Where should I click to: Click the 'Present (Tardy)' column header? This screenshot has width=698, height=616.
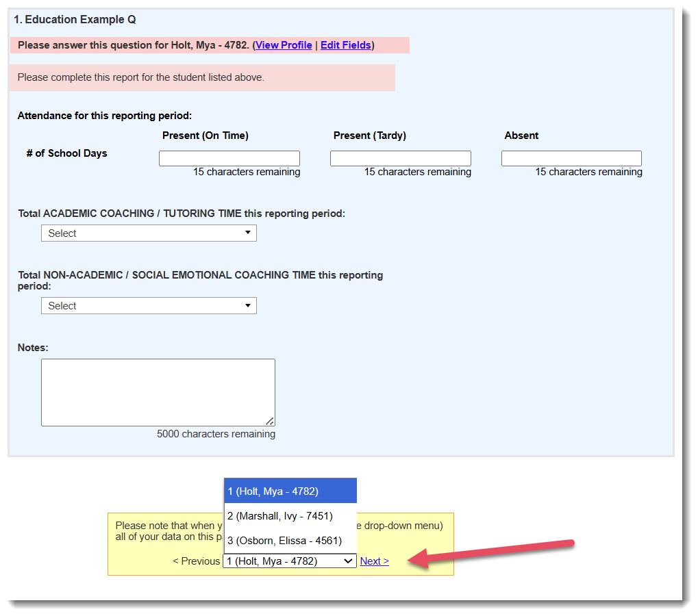click(369, 136)
